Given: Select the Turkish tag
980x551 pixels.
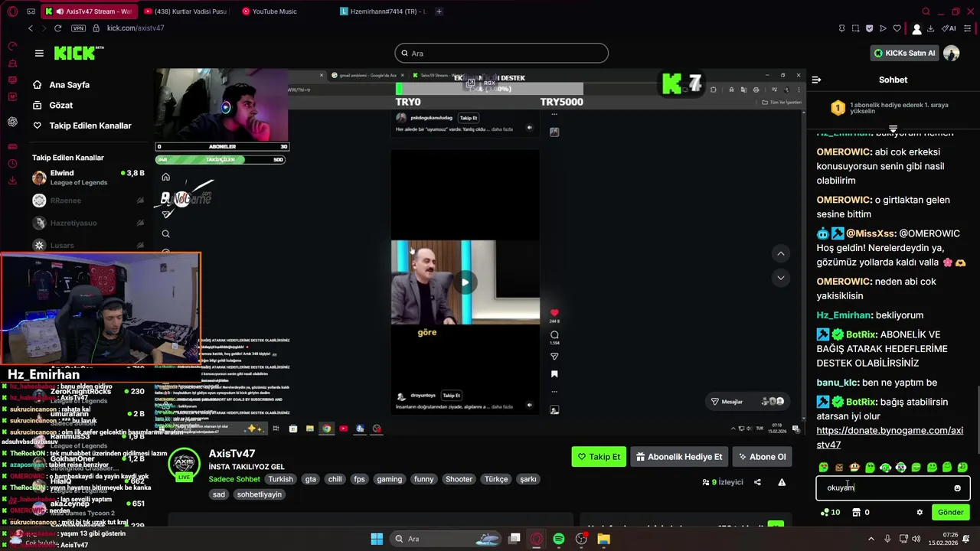Looking at the screenshot, I should 280,479.
